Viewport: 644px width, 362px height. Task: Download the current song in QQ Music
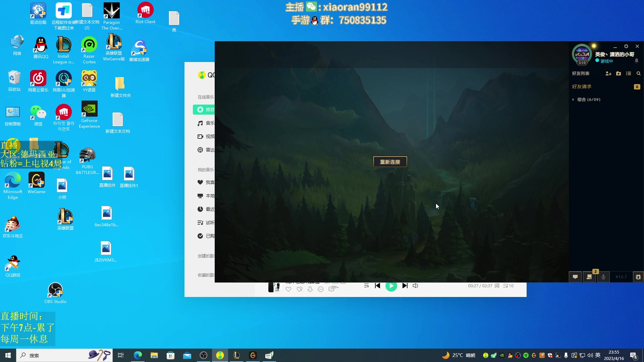310,289
